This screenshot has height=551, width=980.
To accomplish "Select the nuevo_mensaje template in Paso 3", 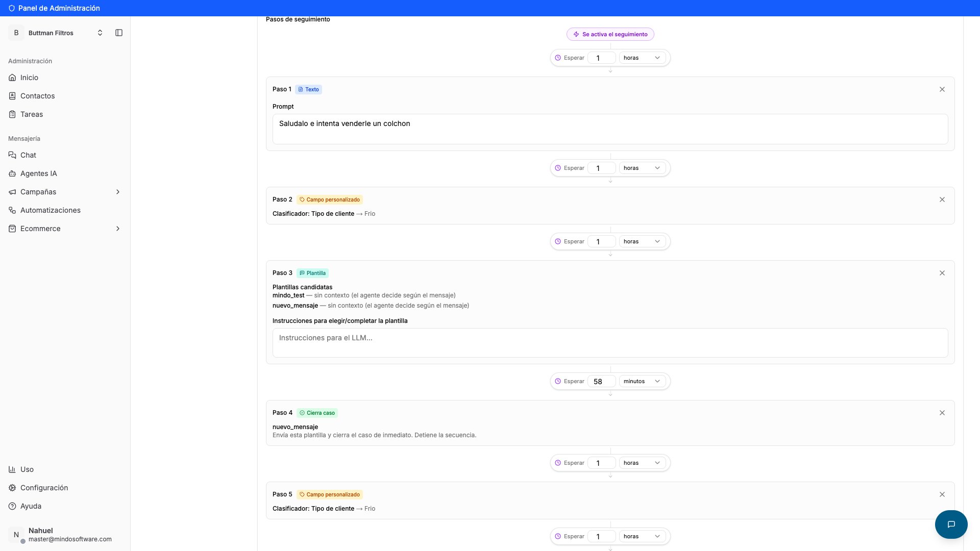I will [295, 306].
